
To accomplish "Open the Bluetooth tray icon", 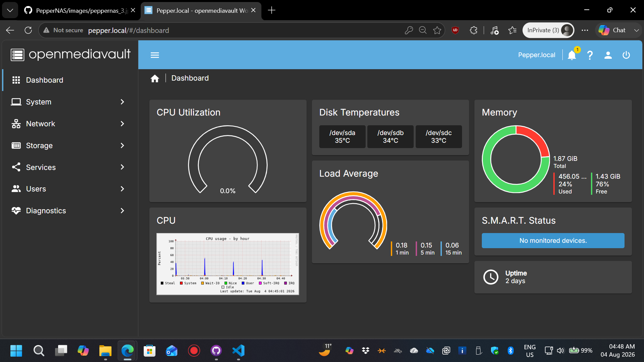I will [511, 351].
